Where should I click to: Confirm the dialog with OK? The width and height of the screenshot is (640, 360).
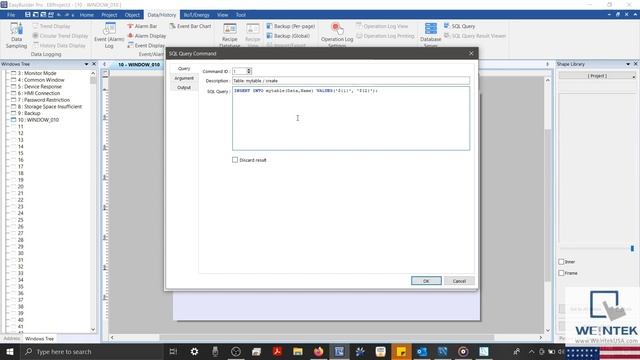coord(426,281)
